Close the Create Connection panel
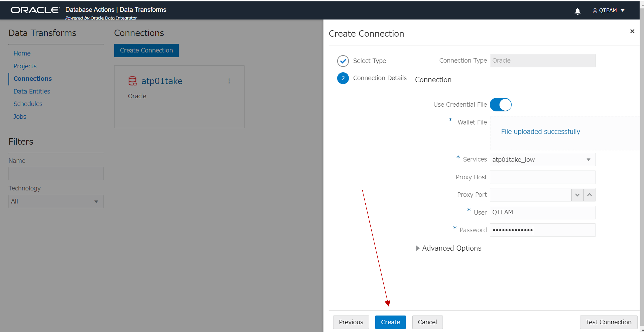 pyautogui.click(x=632, y=31)
